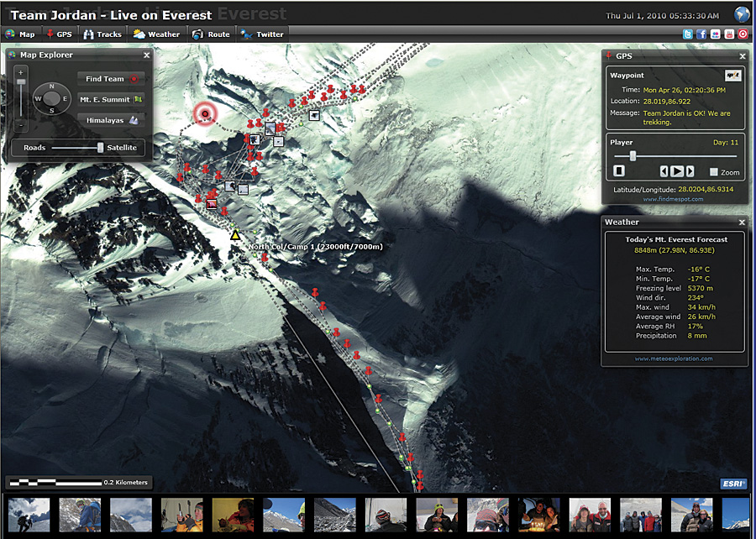Viewport: 756px width, 539px height.
Task: Pan south using the compass S
Action: (x=51, y=111)
